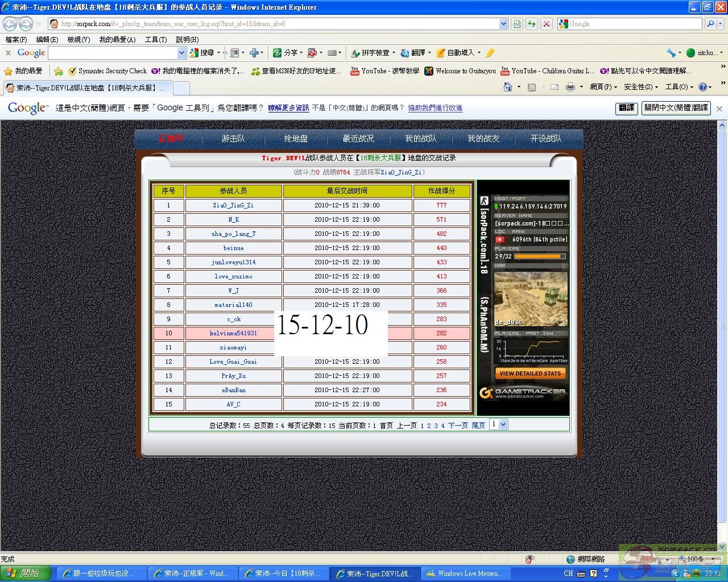Click the Google Toolbar highlighter pen icon
Viewport: 728px width, 582px height.
click(x=490, y=53)
